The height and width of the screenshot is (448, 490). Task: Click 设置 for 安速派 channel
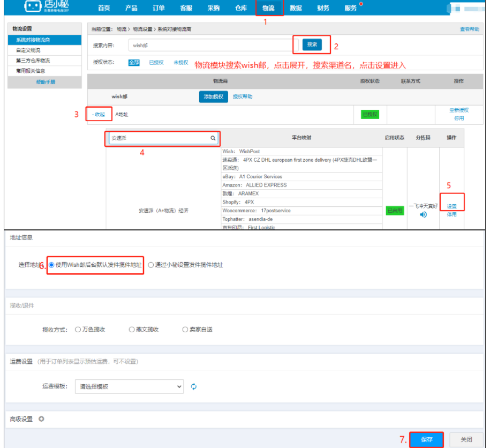pyautogui.click(x=451, y=206)
